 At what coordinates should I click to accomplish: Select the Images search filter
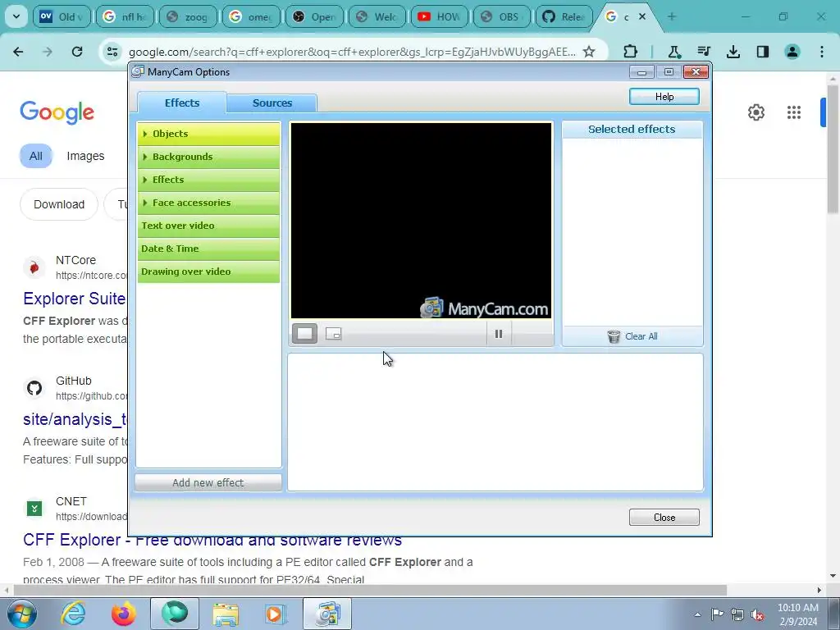tap(85, 156)
